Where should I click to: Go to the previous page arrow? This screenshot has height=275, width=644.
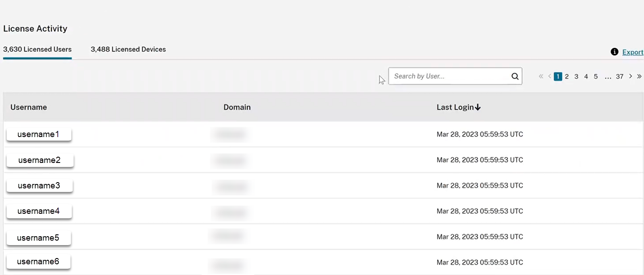pos(549,76)
